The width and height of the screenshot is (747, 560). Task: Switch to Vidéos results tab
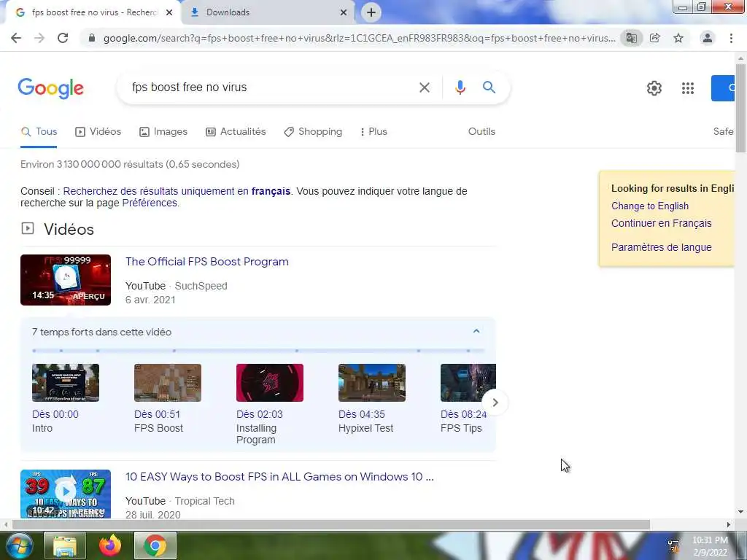click(98, 132)
